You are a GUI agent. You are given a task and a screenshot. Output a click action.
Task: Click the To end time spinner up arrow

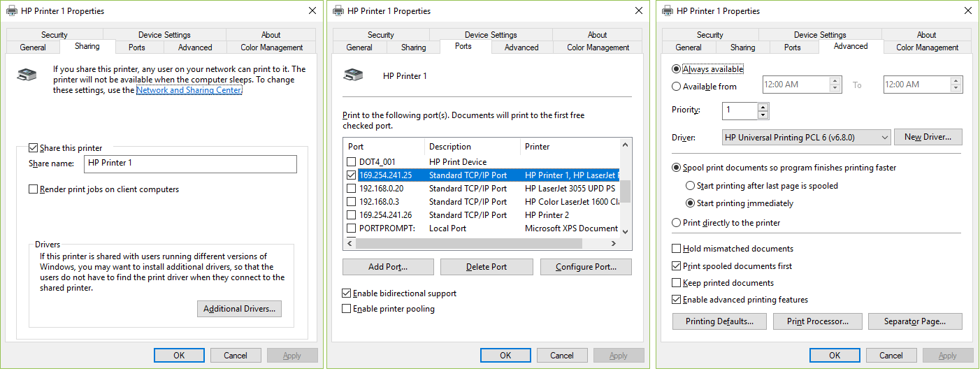click(956, 80)
